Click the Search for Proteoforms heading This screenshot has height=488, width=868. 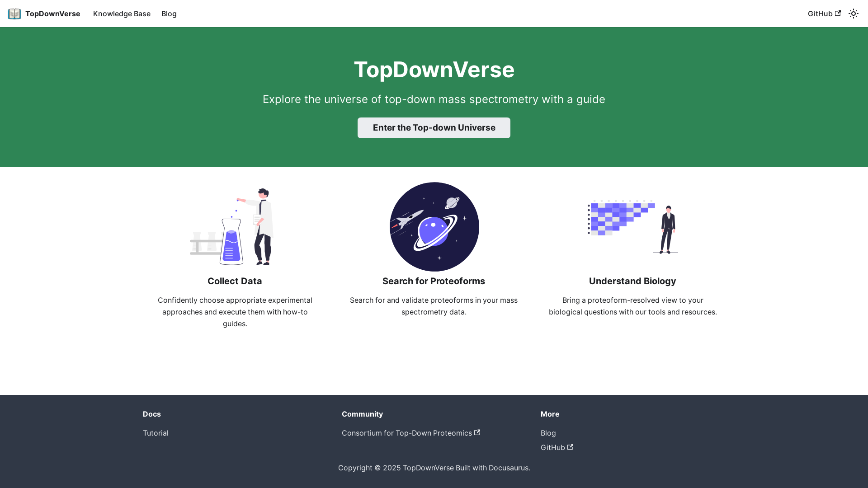434,281
